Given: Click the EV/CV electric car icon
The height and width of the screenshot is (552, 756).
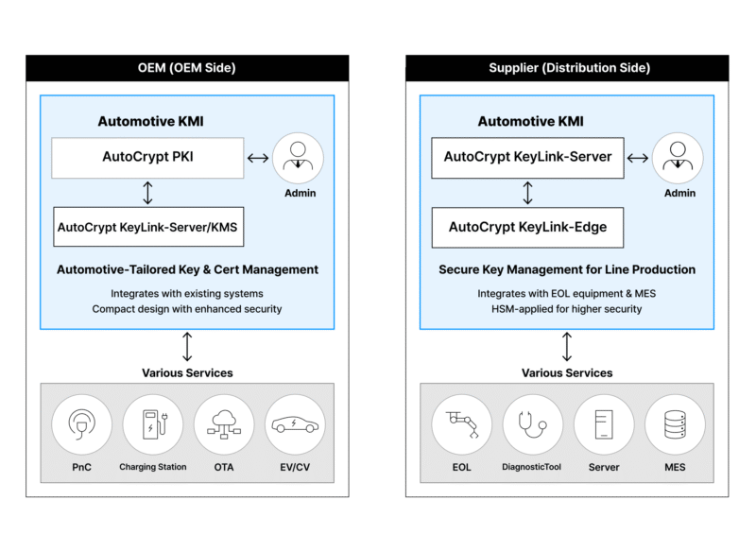Looking at the screenshot, I should [x=295, y=424].
